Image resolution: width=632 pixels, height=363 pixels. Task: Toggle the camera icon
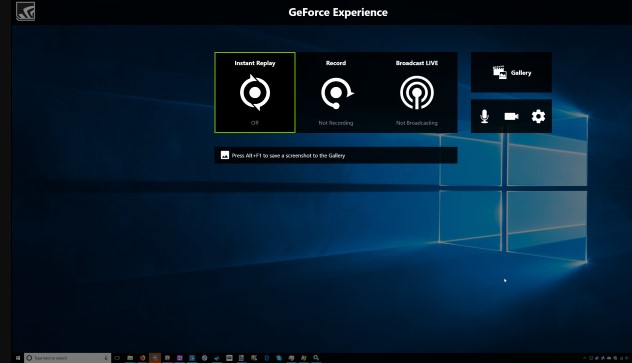click(511, 116)
